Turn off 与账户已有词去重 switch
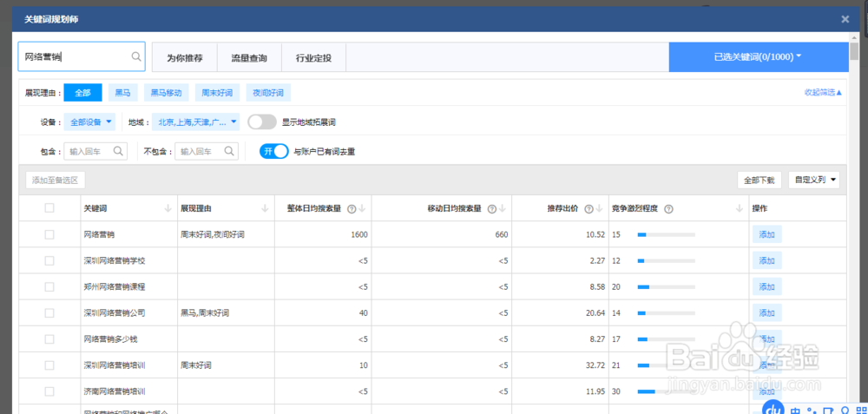The width and height of the screenshot is (868, 414). click(274, 151)
